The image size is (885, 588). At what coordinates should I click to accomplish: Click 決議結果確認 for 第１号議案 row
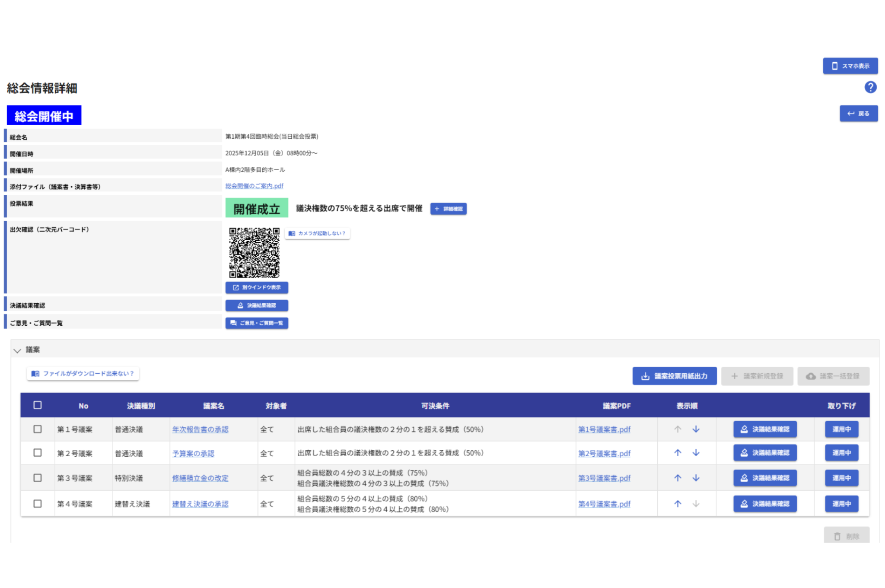point(765,429)
